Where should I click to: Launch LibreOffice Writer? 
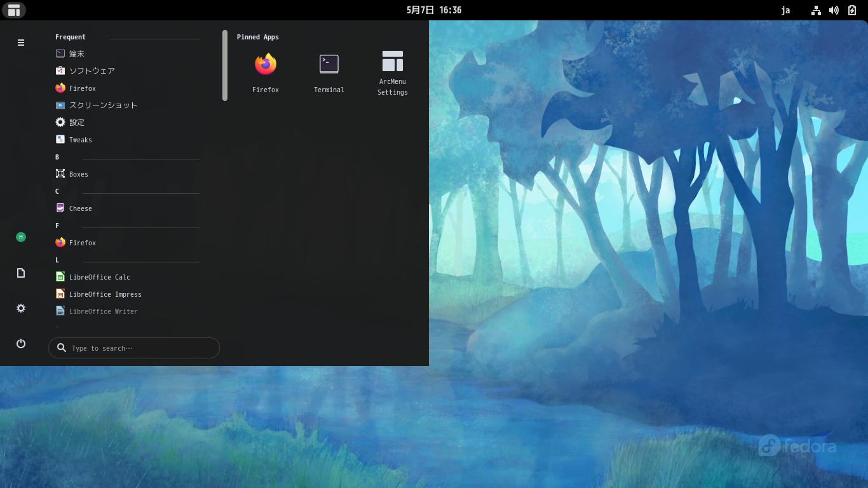pyautogui.click(x=128, y=311)
